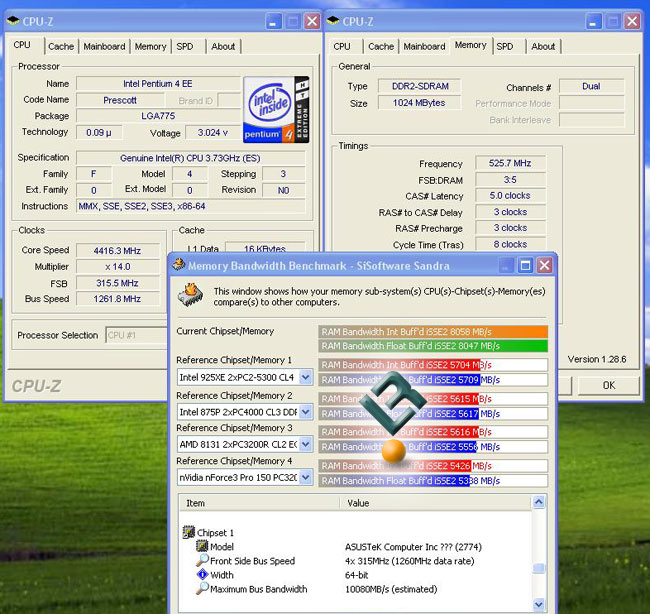Image resolution: width=650 pixels, height=614 pixels.
Task: Click the Maximum Bus Bandwidth magnifier icon
Action: pyautogui.click(x=201, y=589)
